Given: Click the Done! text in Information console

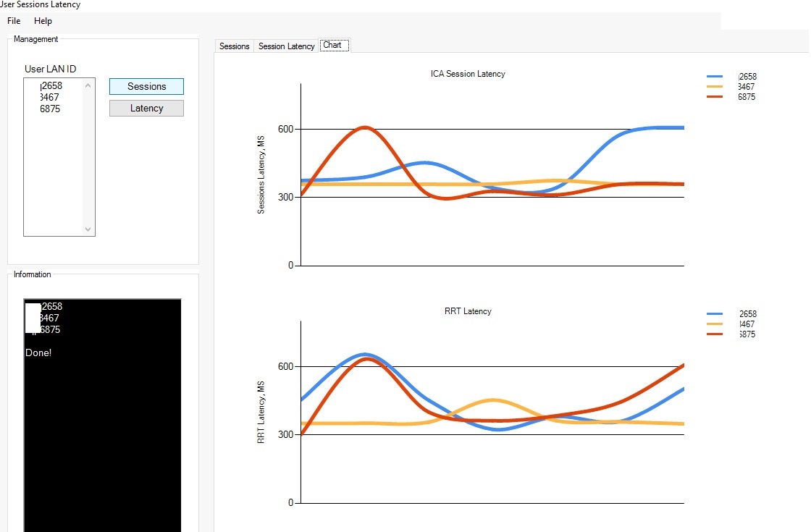Looking at the screenshot, I should [x=38, y=352].
